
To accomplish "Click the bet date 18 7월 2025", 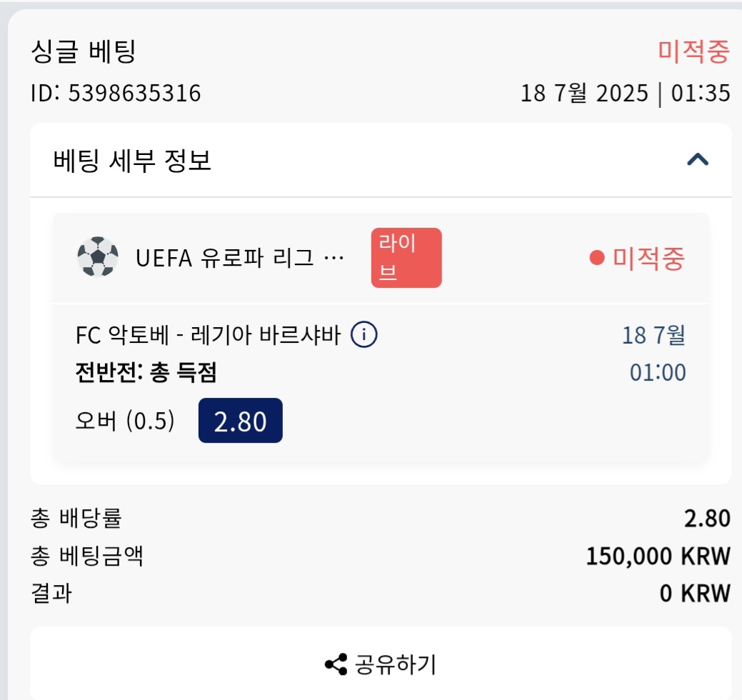I will [x=584, y=94].
